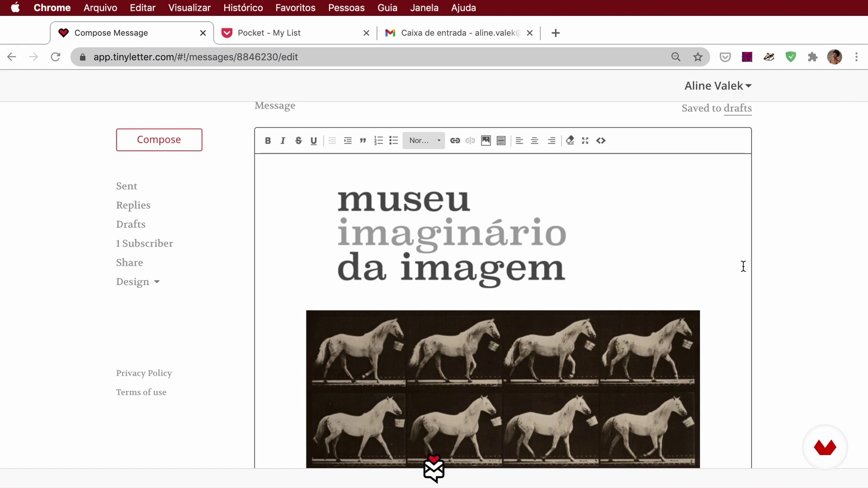The height and width of the screenshot is (488, 868).
Task: Reload the current page
Action: point(55,57)
